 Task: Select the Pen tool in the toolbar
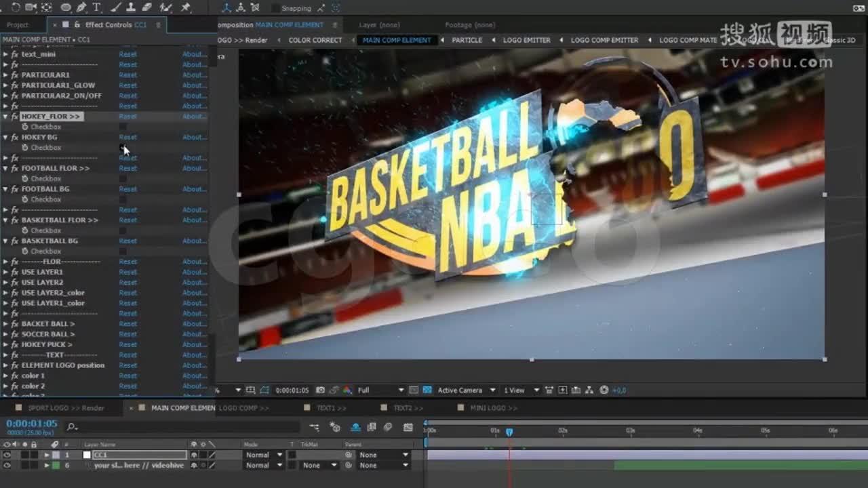82,7
